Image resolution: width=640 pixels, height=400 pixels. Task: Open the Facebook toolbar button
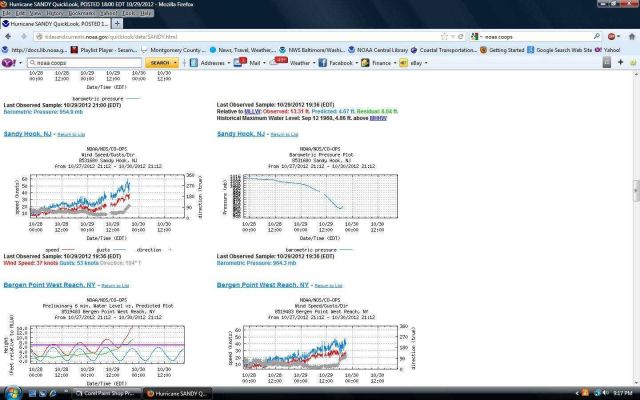335,63
